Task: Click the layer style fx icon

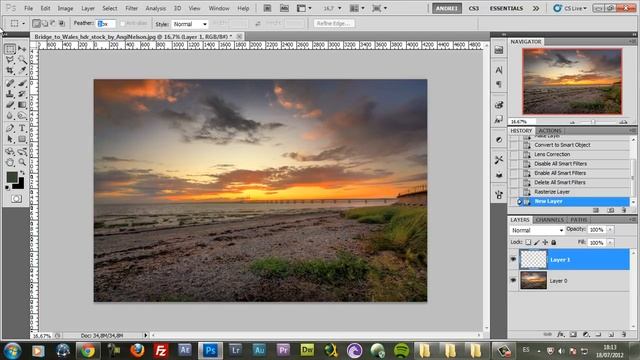Action: coord(561,334)
